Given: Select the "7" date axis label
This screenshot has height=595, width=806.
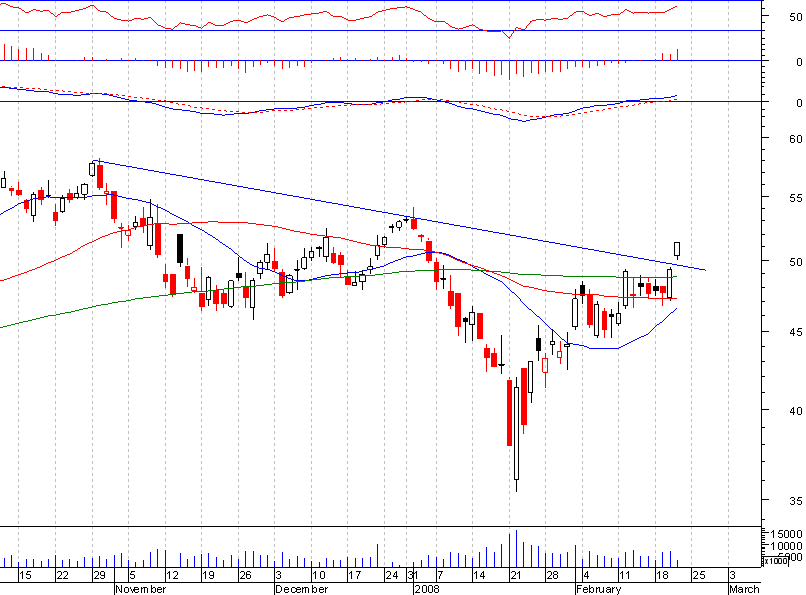Looking at the screenshot, I should click(441, 575).
